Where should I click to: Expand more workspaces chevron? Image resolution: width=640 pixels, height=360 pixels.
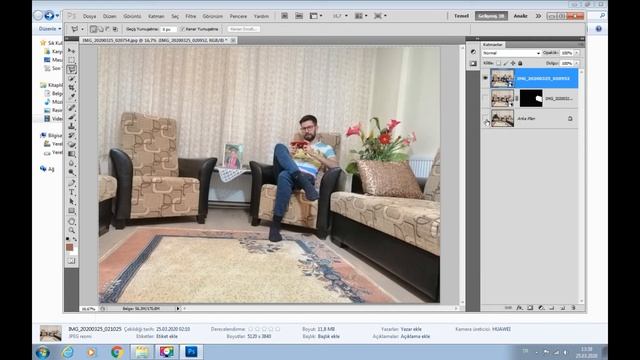(538, 16)
